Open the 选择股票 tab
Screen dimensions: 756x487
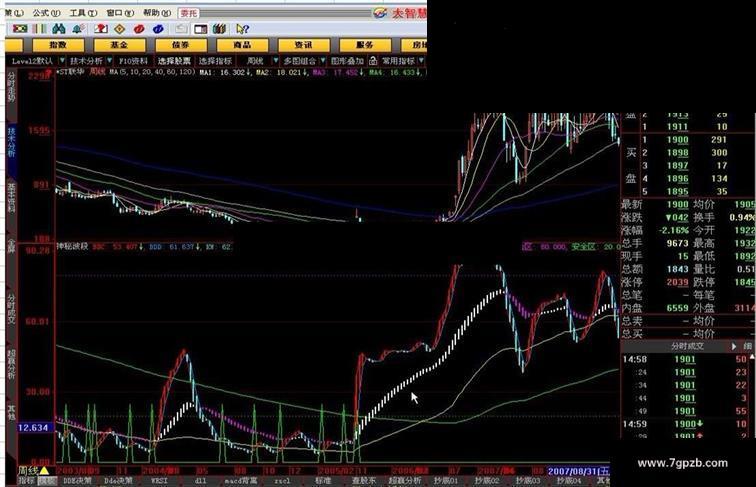tap(174, 61)
